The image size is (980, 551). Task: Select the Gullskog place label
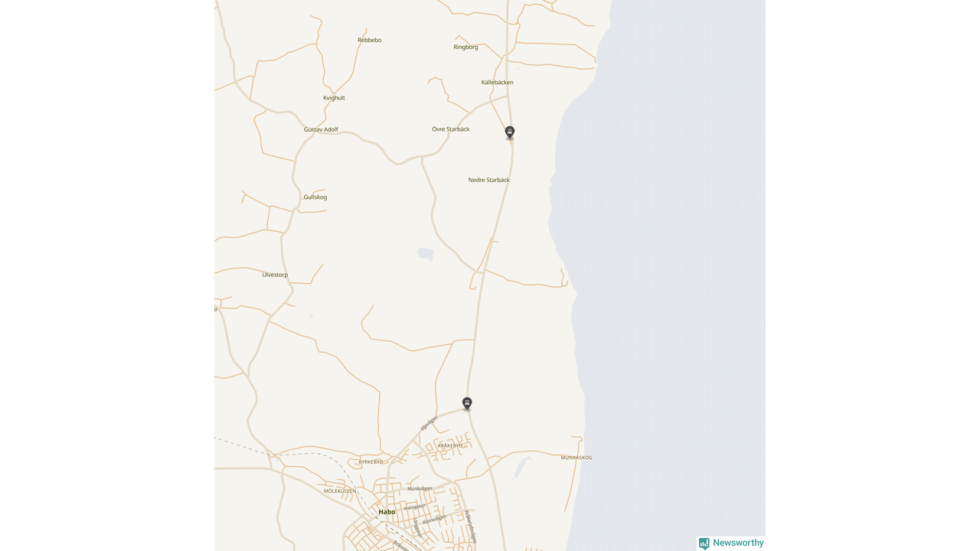(x=315, y=197)
